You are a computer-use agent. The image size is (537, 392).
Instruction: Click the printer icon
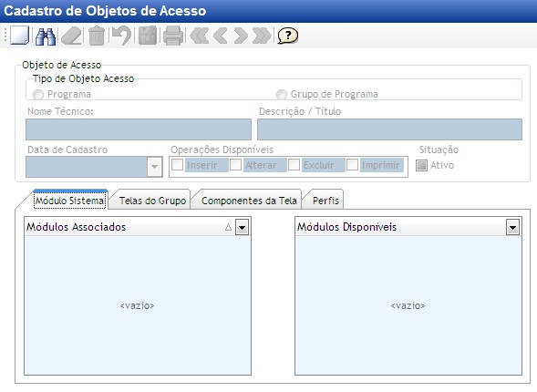(173, 36)
